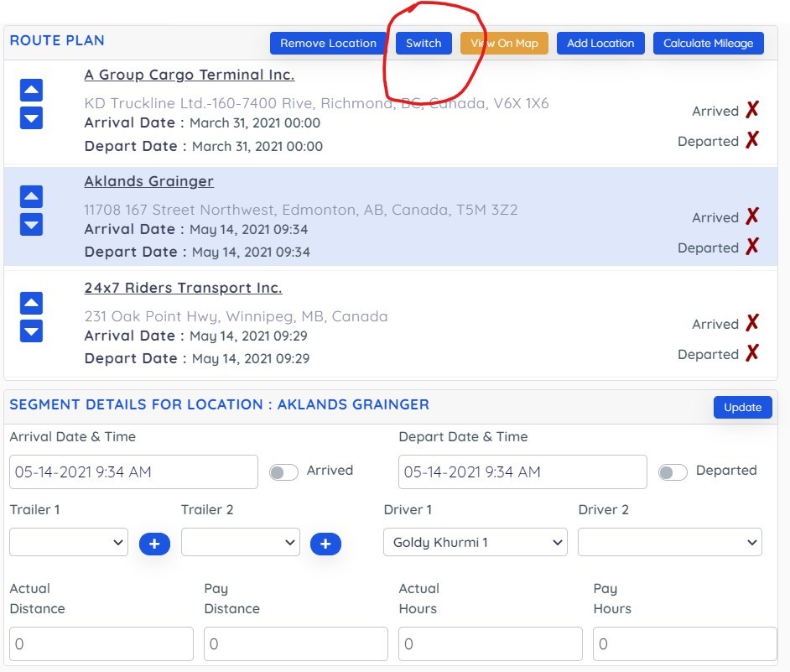Click the plus icon beside Trailer 2
Viewport: 790px width, 672px height.
coord(325,544)
